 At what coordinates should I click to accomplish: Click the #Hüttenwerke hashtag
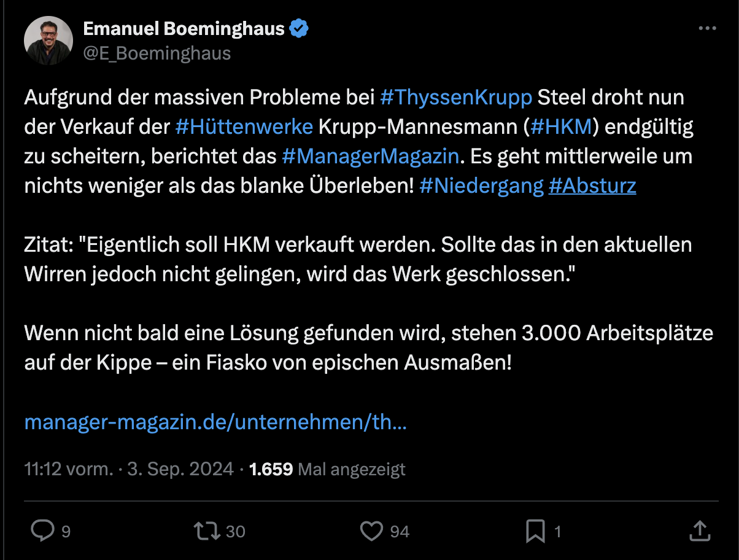coord(244,126)
